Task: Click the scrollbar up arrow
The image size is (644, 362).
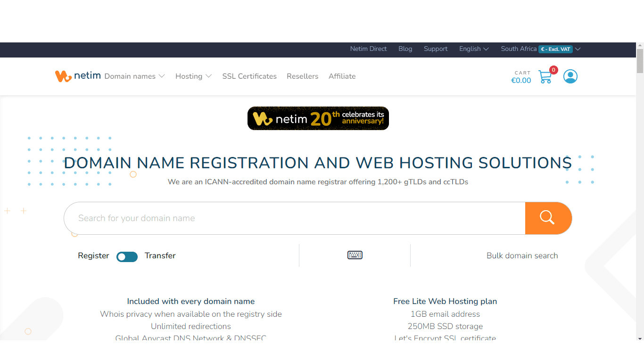Action: click(640, 45)
